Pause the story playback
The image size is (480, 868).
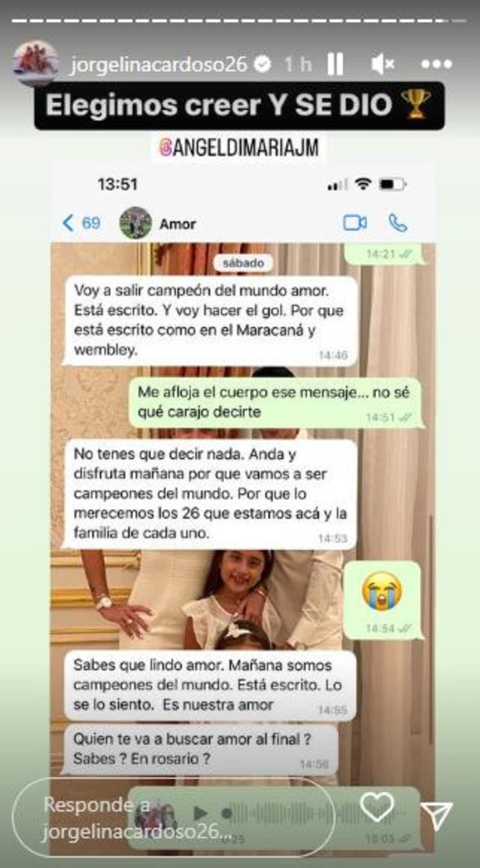point(335,64)
